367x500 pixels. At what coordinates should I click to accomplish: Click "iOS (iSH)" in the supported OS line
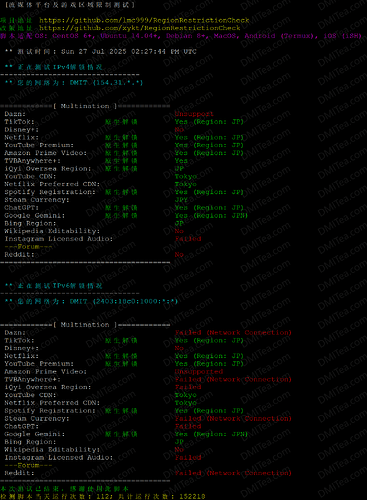pyautogui.click(x=342, y=36)
